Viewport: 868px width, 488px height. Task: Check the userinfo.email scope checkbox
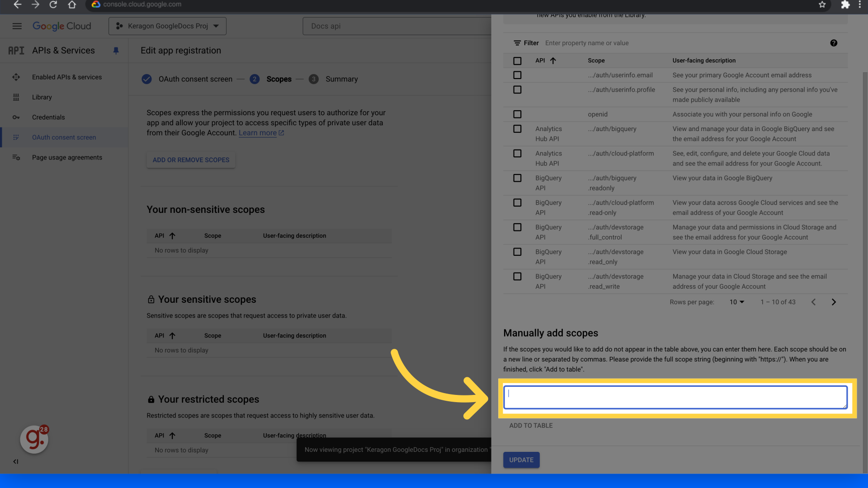pos(517,75)
